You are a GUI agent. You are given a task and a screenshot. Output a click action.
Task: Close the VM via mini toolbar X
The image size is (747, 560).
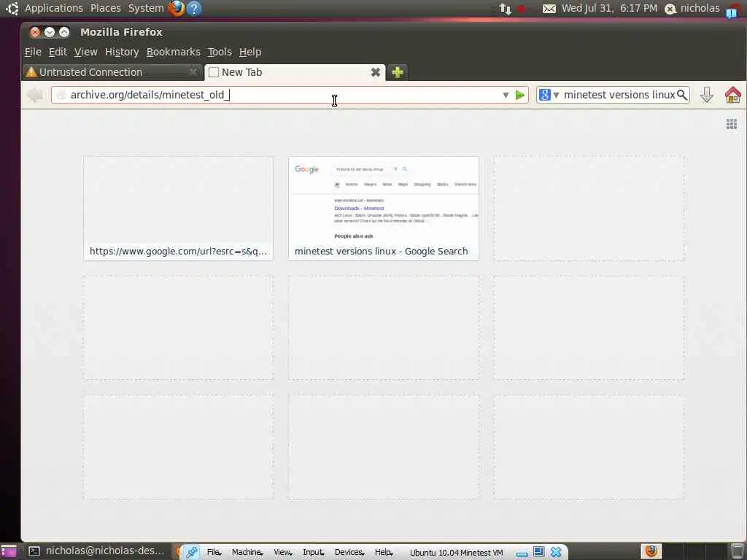(x=555, y=553)
